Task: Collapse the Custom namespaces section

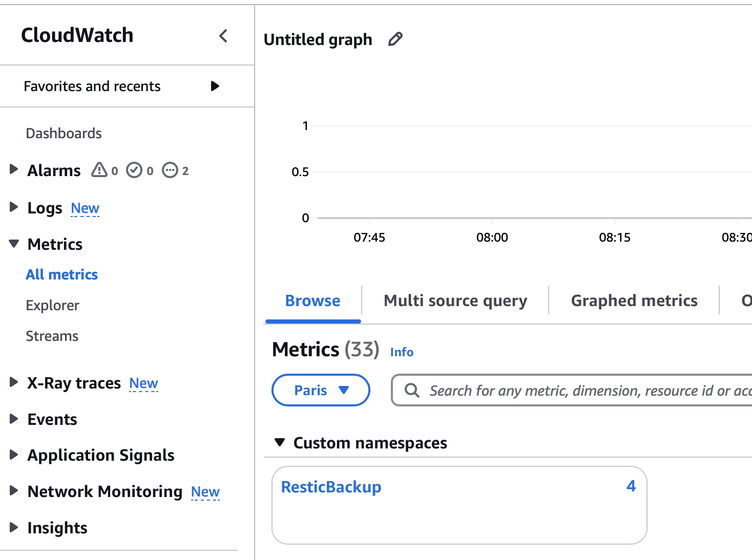Action: pos(280,442)
